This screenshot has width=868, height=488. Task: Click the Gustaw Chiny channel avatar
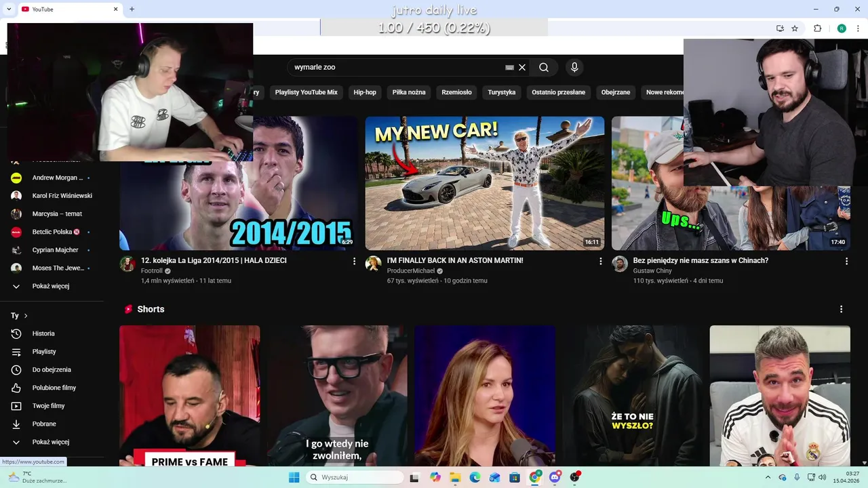click(620, 264)
